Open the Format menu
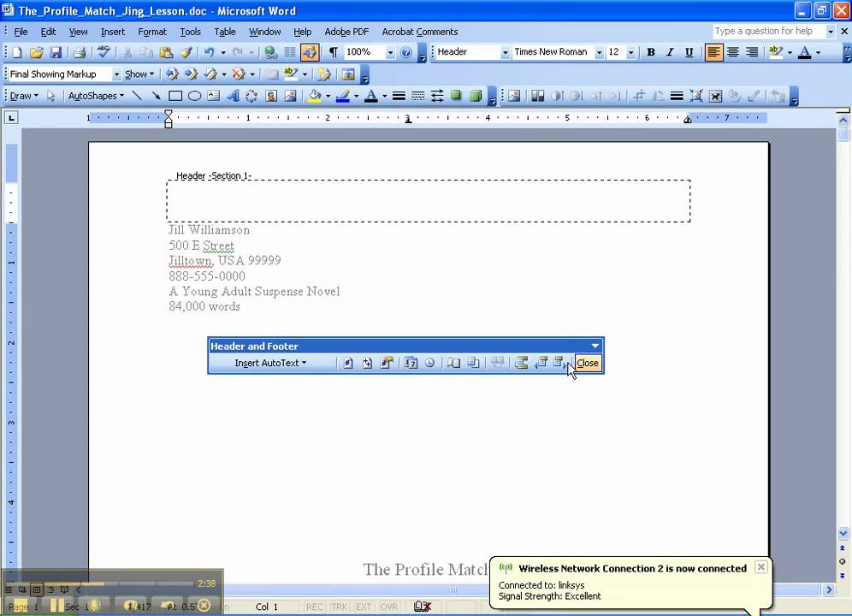Viewport: 852px width, 616px height. tap(152, 32)
